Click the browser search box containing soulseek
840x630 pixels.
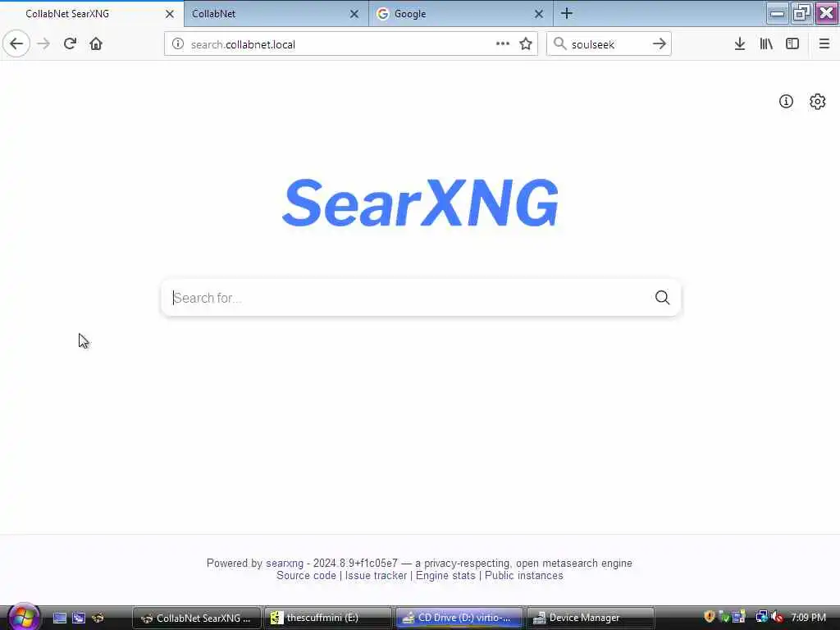tap(609, 44)
